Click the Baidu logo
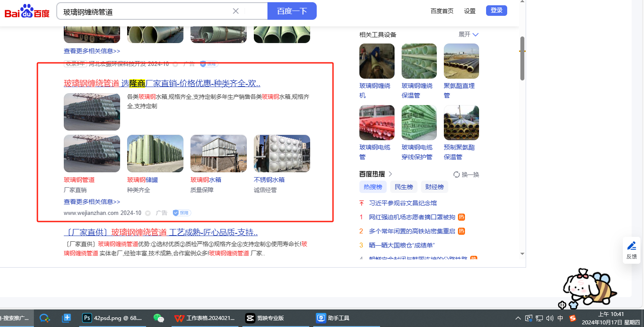Screen dimensions: 644x327 (x=27, y=11)
